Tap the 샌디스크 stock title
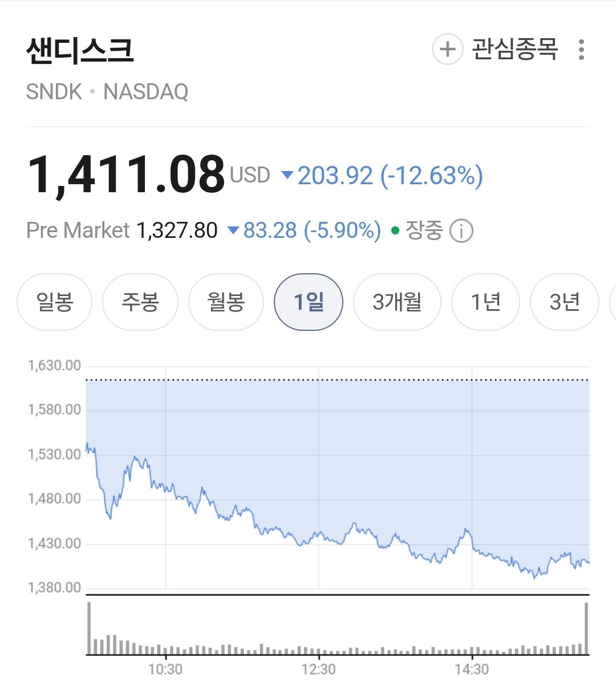 tap(80, 50)
